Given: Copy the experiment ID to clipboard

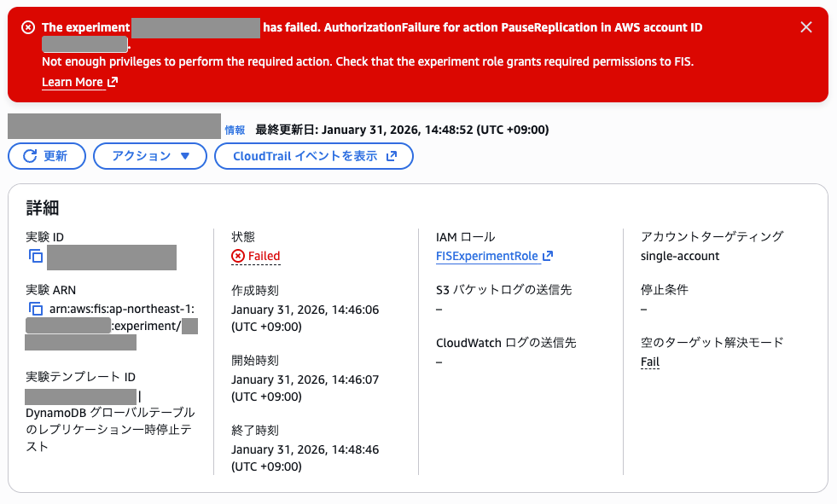Looking at the screenshot, I should [35, 258].
